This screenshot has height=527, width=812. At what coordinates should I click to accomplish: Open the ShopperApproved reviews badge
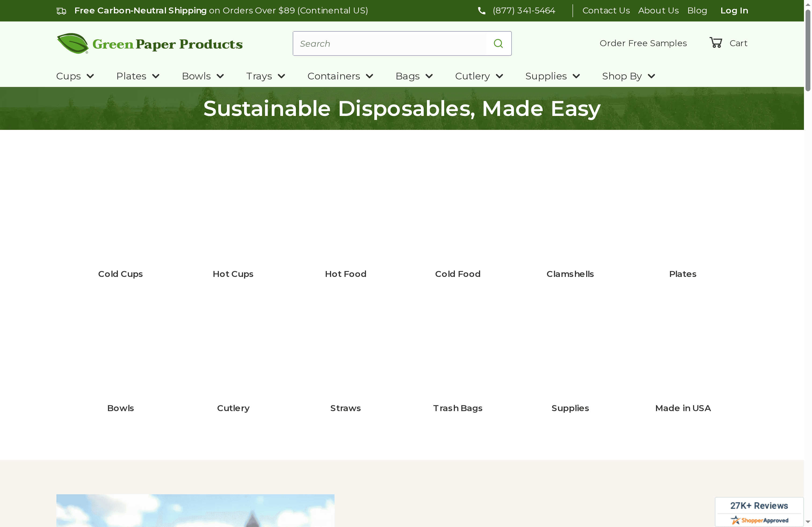(x=759, y=511)
